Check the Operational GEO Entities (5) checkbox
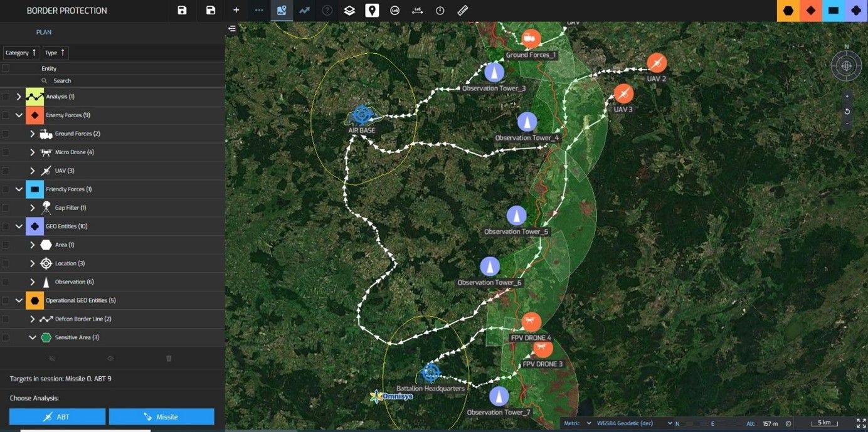The image size is (868, 432). point(6,300)
